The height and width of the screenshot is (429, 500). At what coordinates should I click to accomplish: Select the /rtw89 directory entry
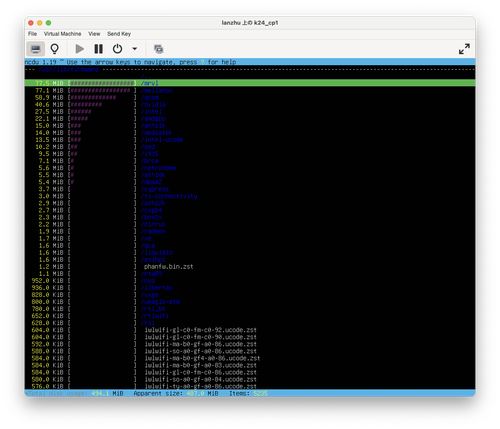[x=151, y=274]
